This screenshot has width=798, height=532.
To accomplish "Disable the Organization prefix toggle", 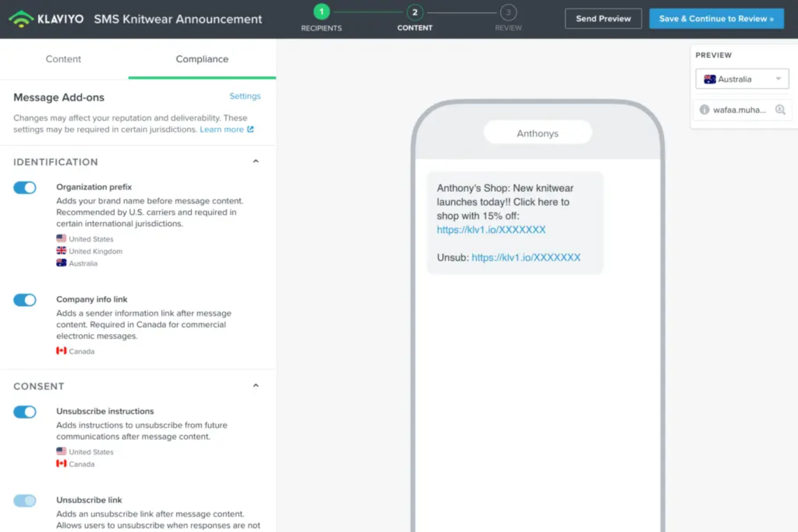I will pos(24,188).
